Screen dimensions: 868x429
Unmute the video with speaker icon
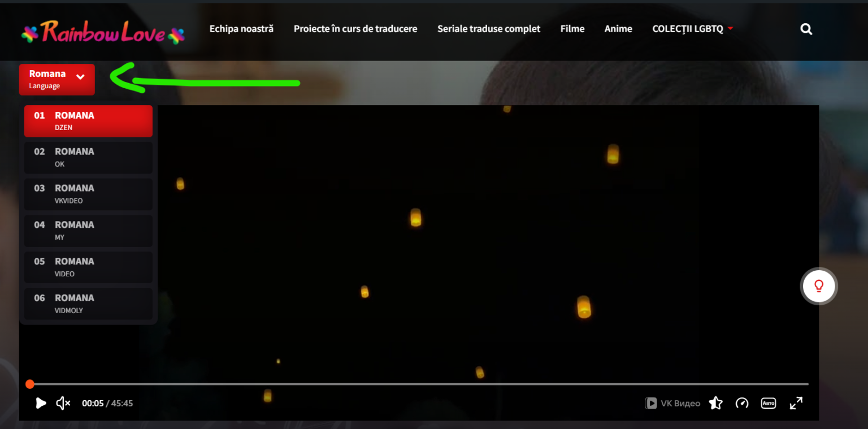[63, 403]
